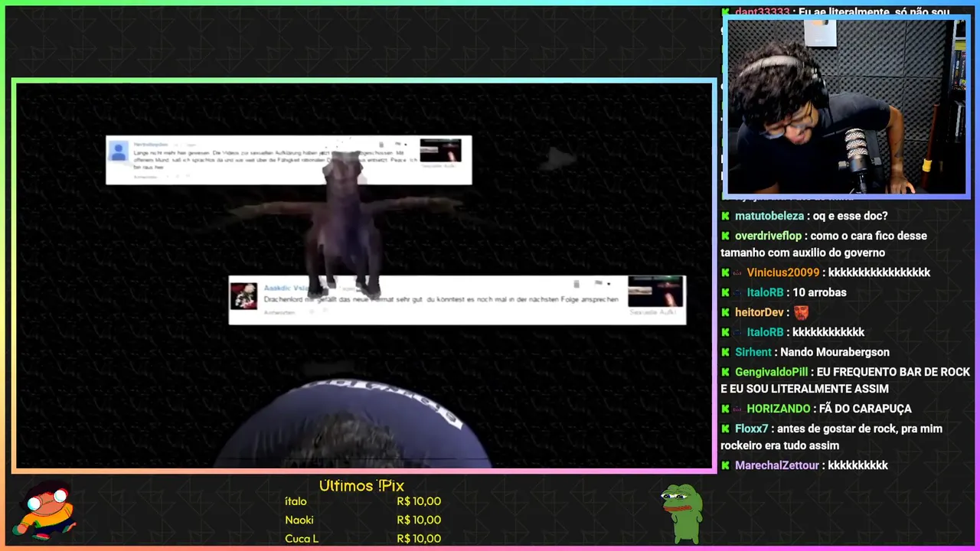Image resolution: width=980 pixels, height=551 pixels.
Task: Click the Kick badge beside overdriveflop
Action: click(725, 236)
